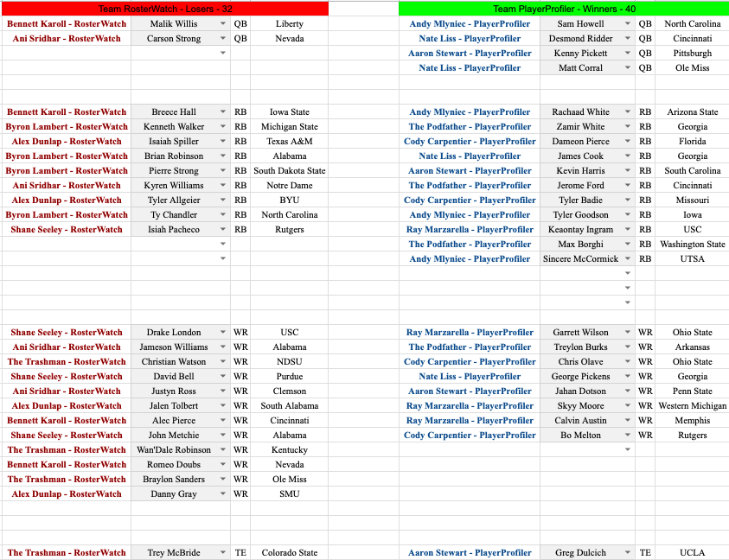Select the Team RosterWatch Losers header
Viewport: 729px width, 560px height.
pos(164,8)
